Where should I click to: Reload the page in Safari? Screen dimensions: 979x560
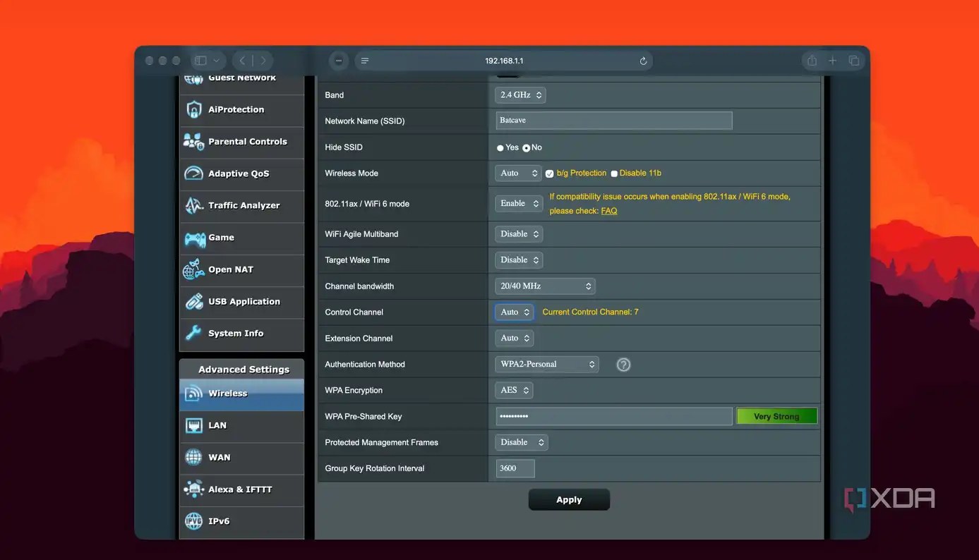coord(643,61)
